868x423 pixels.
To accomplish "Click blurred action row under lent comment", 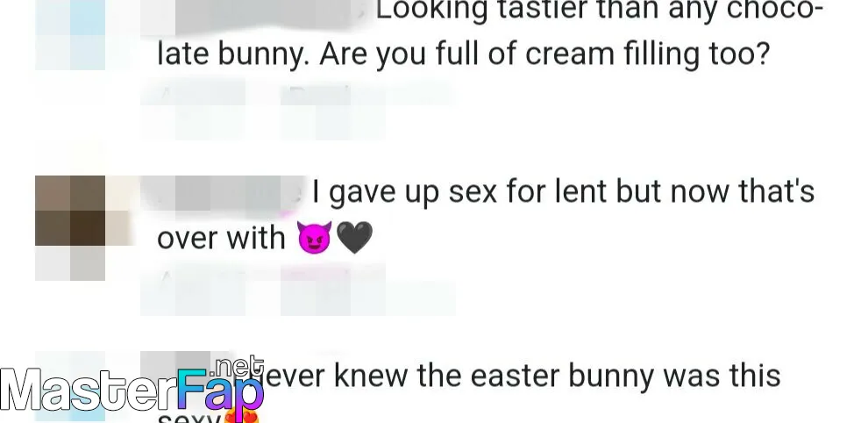I will tap(298, 290).
